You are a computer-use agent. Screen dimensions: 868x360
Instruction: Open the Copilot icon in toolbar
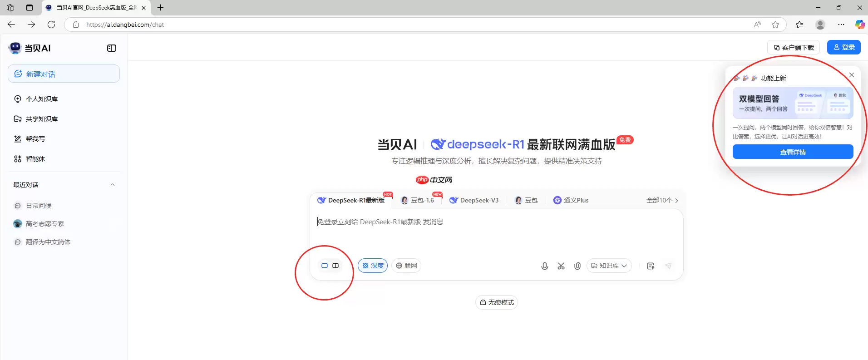pyautogui.click(x=860, y=25)
